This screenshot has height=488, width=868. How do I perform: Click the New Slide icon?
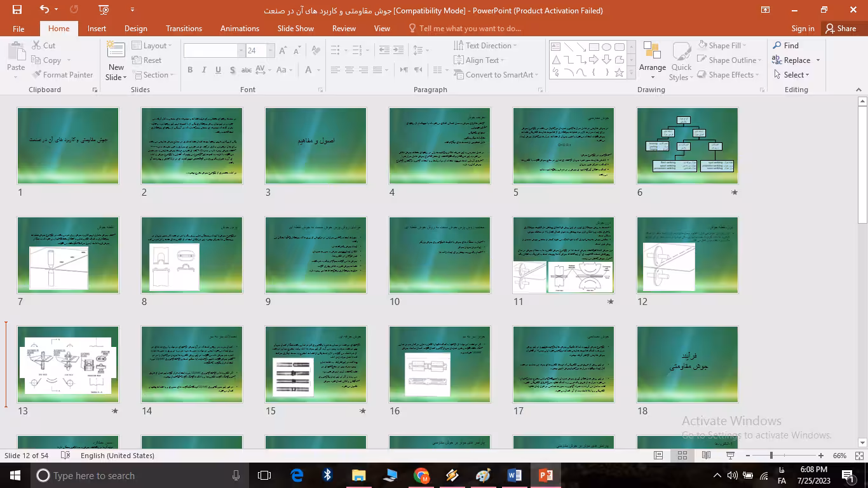coord(116,50)
